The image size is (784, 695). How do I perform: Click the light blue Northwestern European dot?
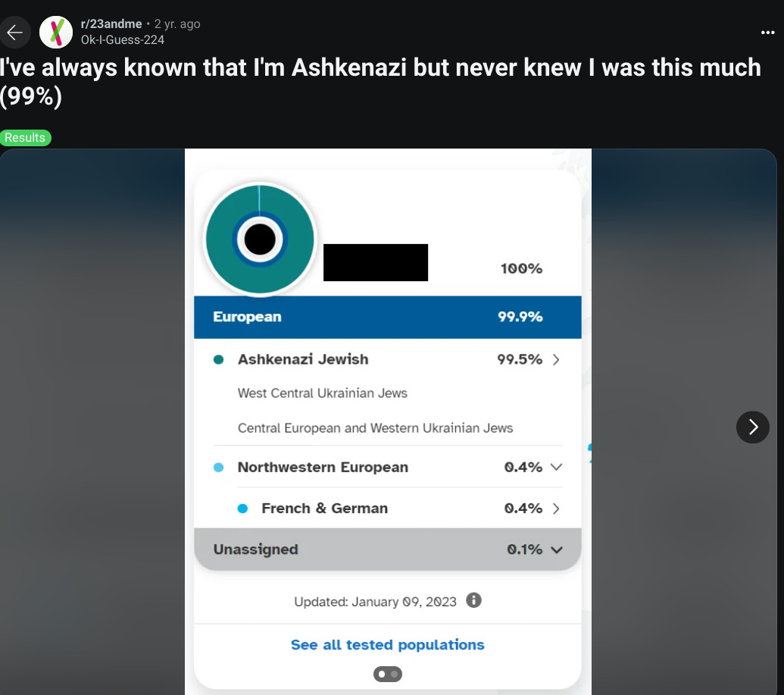click(x=219, y=468)
